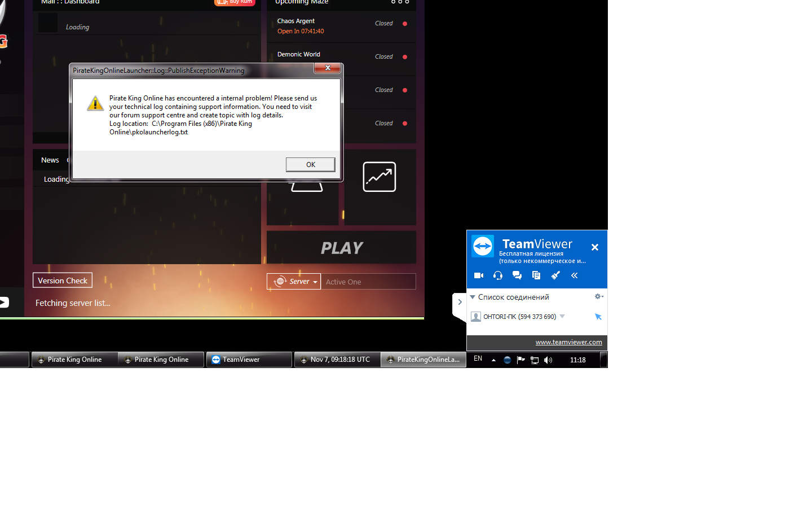The width and height of the screenshot is (812, 508).
Task: Click the Fetching server list... status text
Action: tap(73, 303)
